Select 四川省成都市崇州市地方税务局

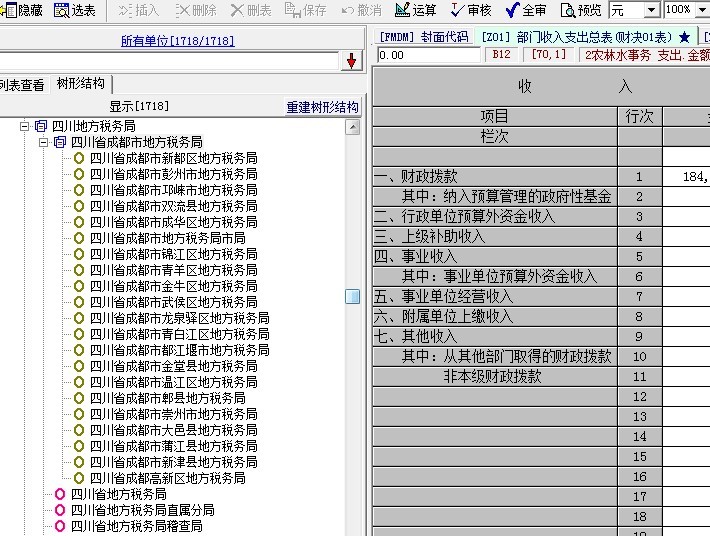[x=173, y=414]
